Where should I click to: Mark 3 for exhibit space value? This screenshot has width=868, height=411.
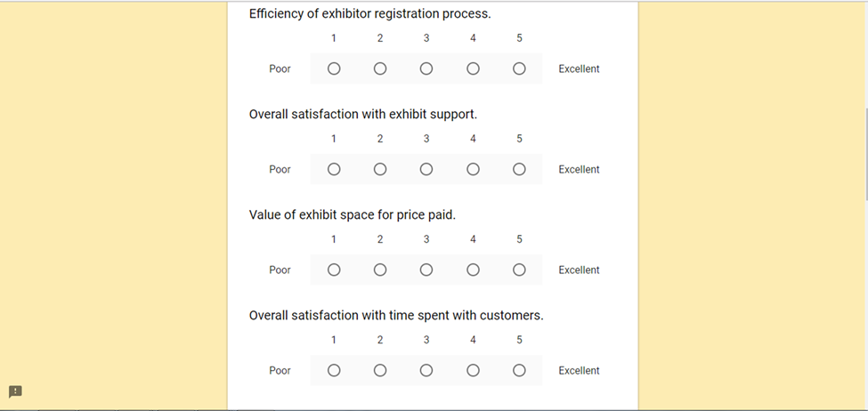pyautogui.click(x=426, y=270)
